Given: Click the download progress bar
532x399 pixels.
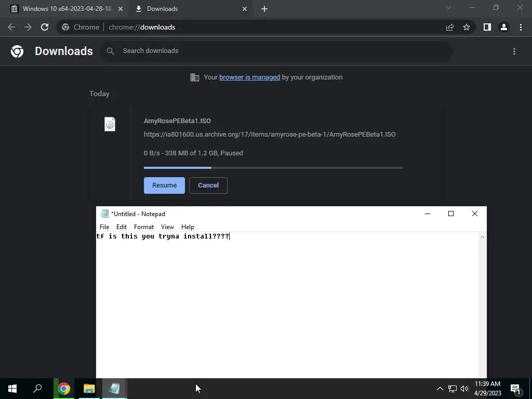Looking at the screenshot, I should coord(273,168).
